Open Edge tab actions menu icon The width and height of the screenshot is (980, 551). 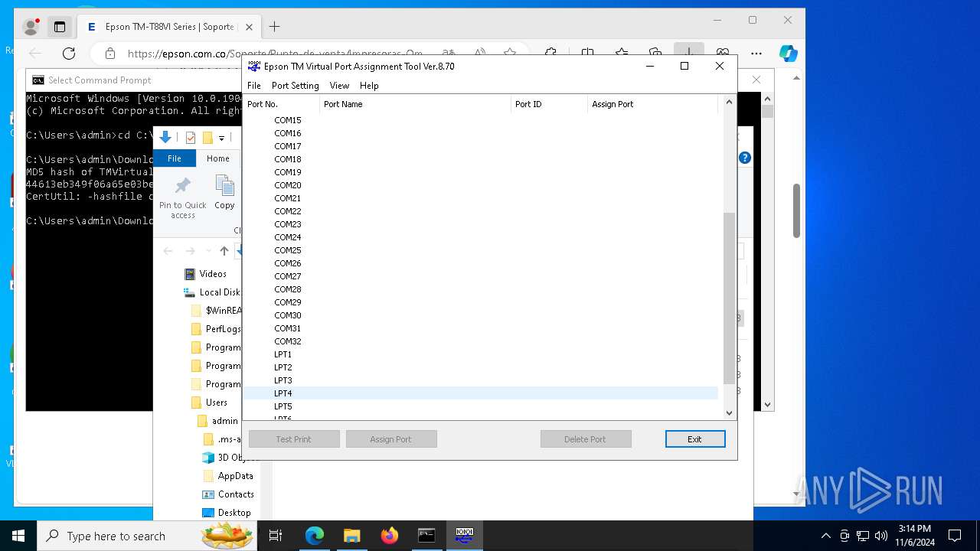[59, 27]
